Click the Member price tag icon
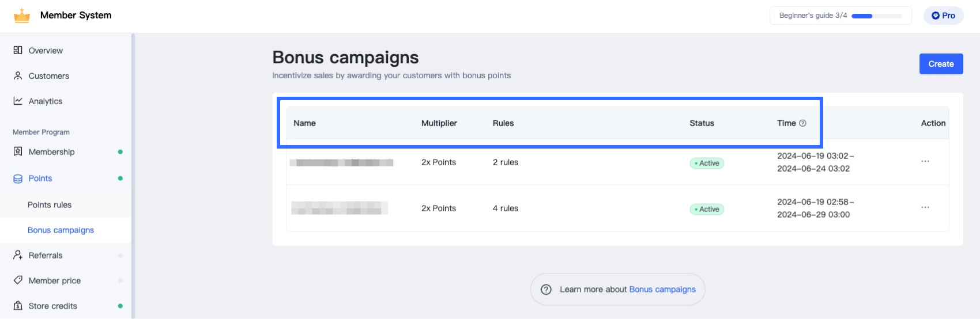Screen dimensions: 980x319 (18, 280)
